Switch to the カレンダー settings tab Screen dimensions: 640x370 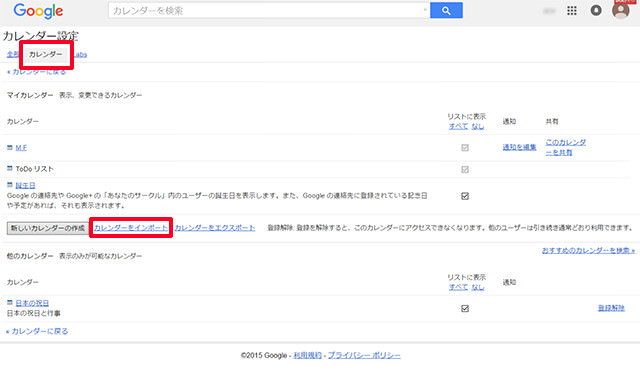45,54
